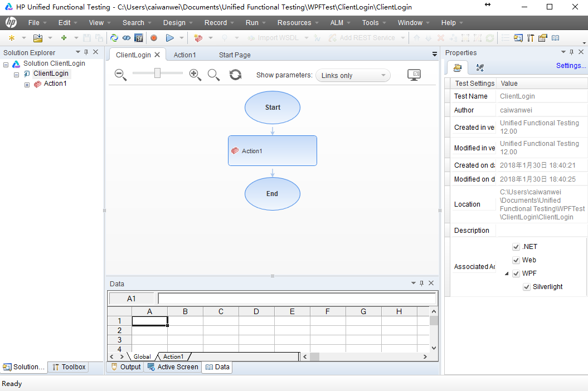Open the New test dropdown arrow
This screenshot has height=391, width=588.
click(23, 38)
